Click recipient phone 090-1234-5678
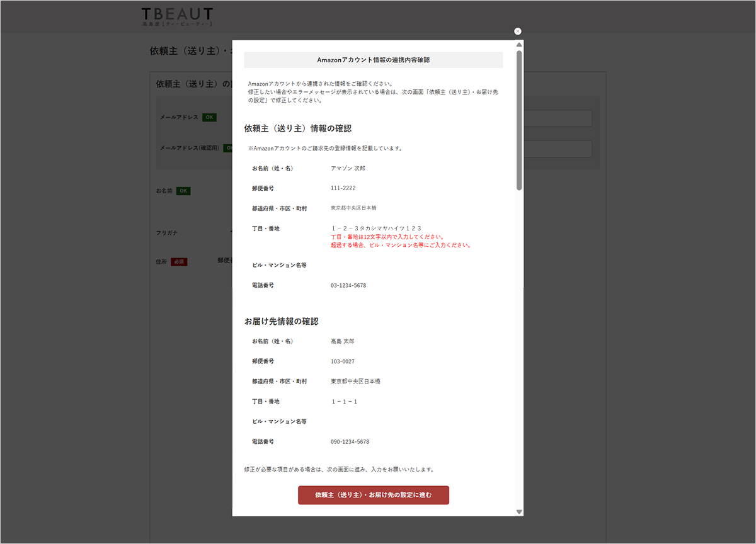The image size is (756, 544). (350, 442)
